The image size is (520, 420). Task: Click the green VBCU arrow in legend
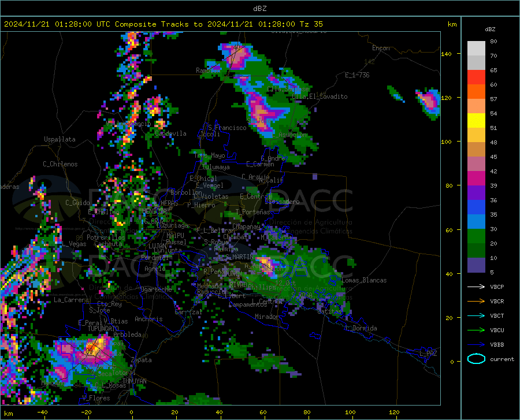click(476, 330)
